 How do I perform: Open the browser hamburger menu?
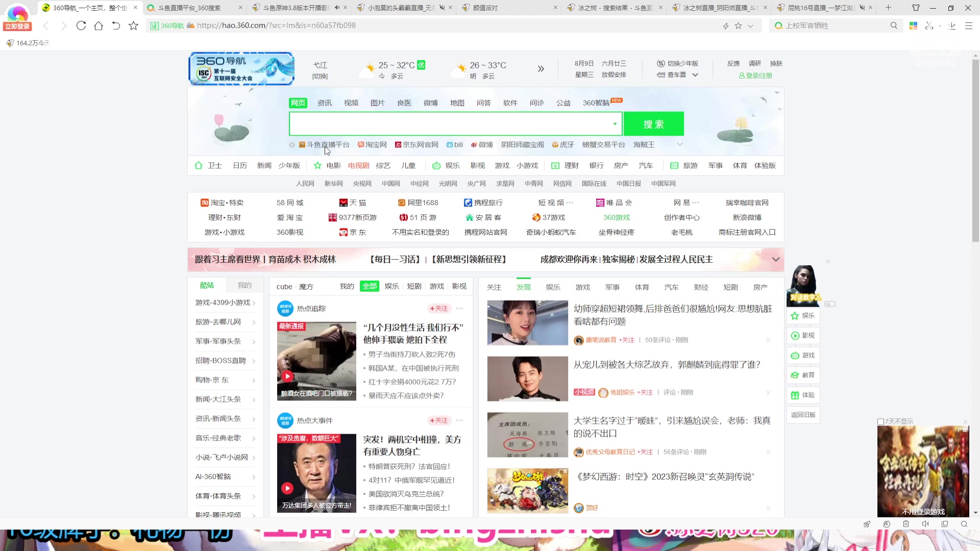click(x=968, y=26)
